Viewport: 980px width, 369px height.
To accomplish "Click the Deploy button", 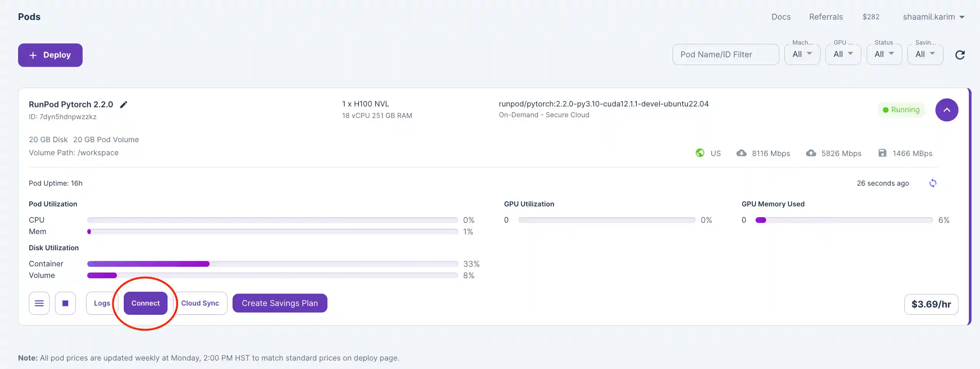I will pos(50,55).
